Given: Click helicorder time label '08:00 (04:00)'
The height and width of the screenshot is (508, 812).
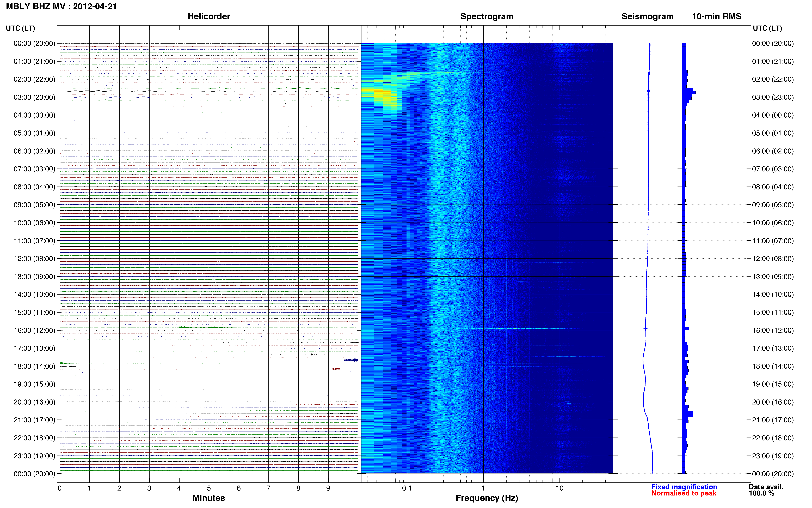Looking at the screenshot, I should coord(34,187).
